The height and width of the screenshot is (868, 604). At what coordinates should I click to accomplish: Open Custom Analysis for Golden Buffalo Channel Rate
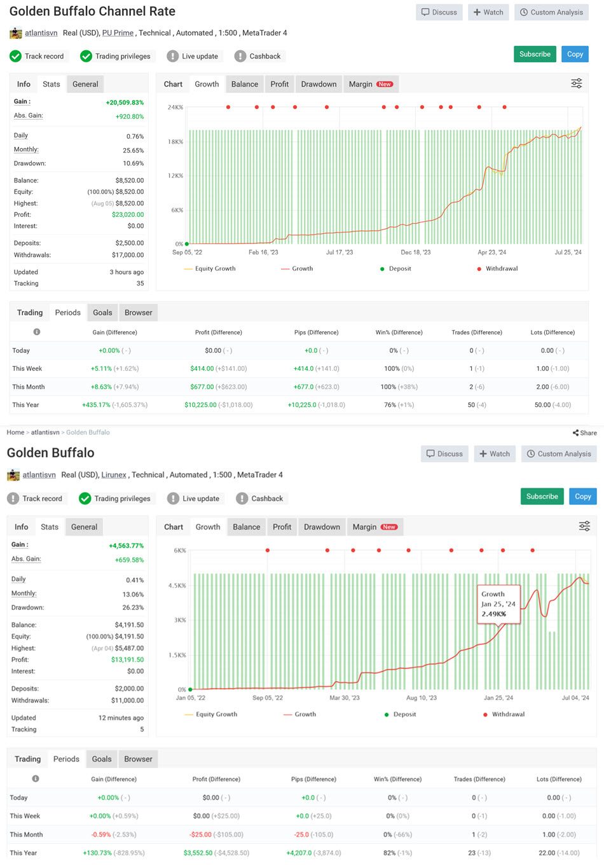[551, 12]
